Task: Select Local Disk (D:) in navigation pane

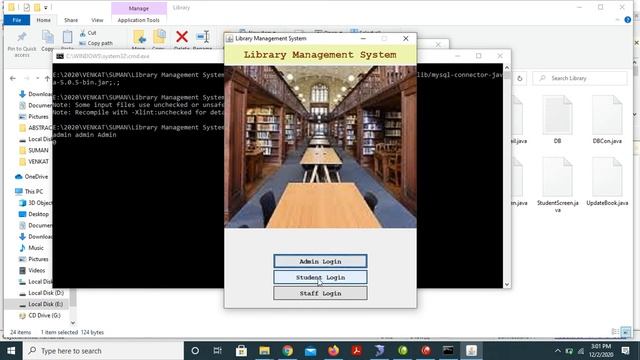Action: (41, 293)
